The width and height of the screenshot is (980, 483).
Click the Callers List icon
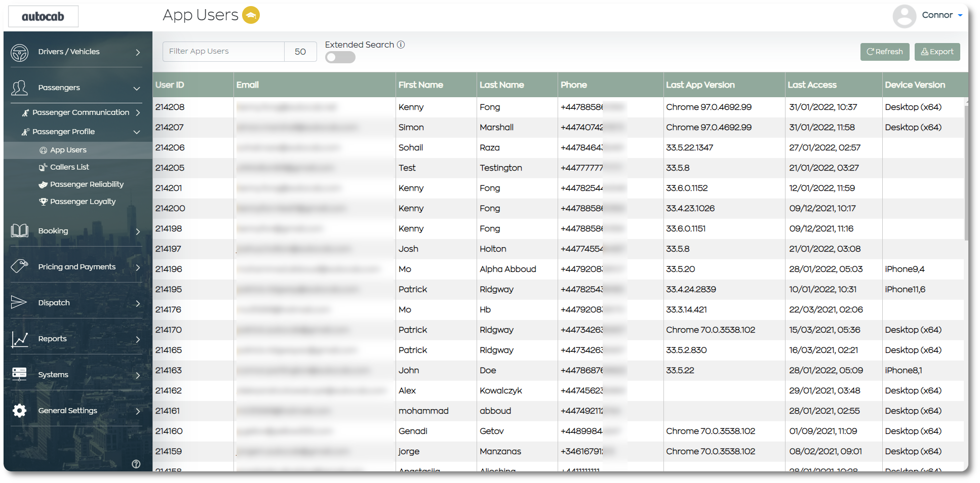point(44,167)
